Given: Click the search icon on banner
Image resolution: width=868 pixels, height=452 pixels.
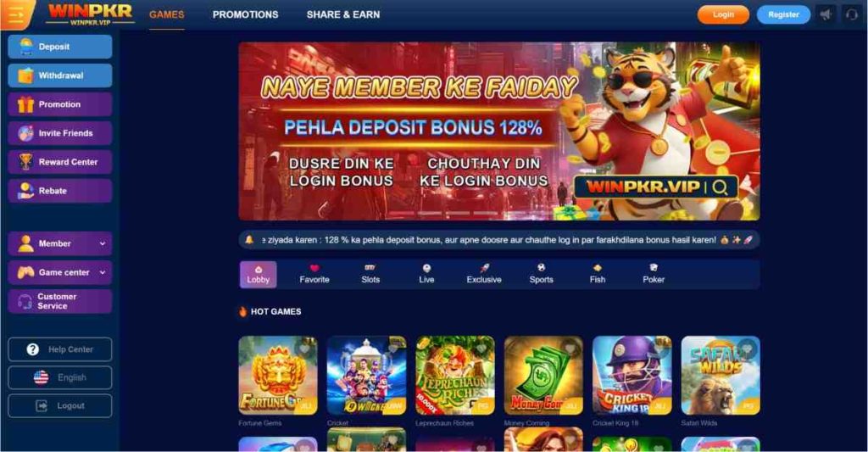Looking at the screenshot, I should [720, 187].
